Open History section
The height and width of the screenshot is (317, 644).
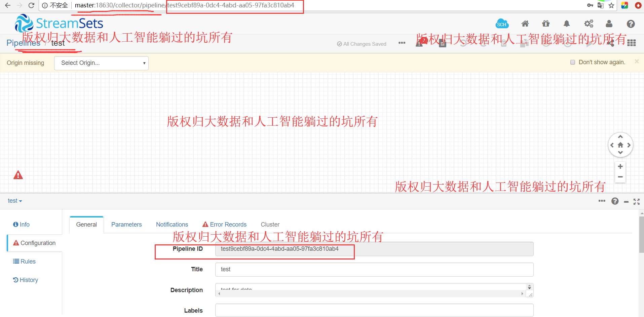pos(26,280)
